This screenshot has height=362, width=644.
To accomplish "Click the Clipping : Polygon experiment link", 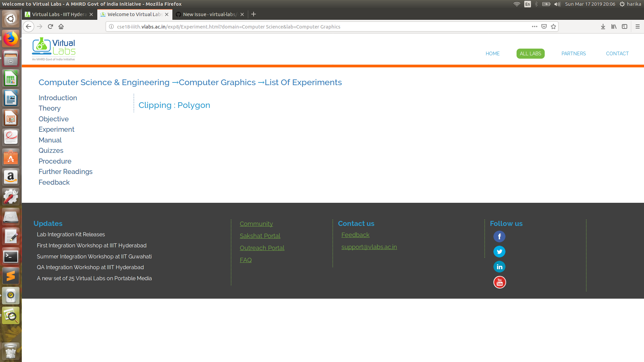I will tap(174, 105).
